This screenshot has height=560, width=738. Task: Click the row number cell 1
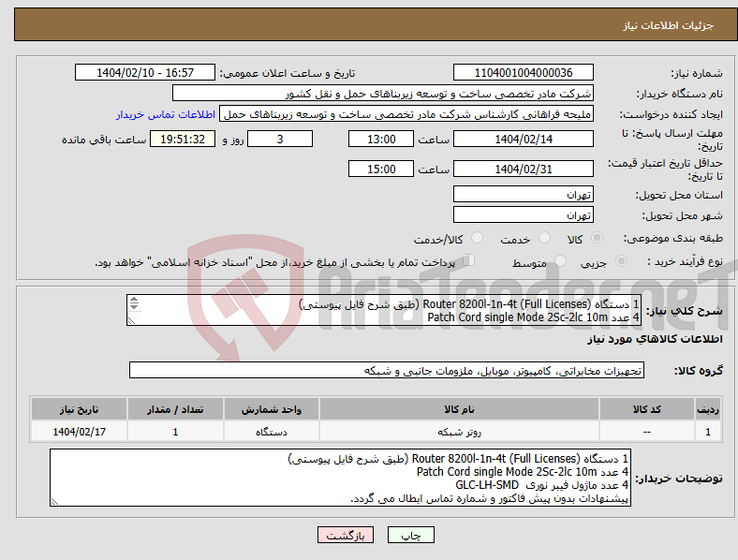(x=708, y=432)
